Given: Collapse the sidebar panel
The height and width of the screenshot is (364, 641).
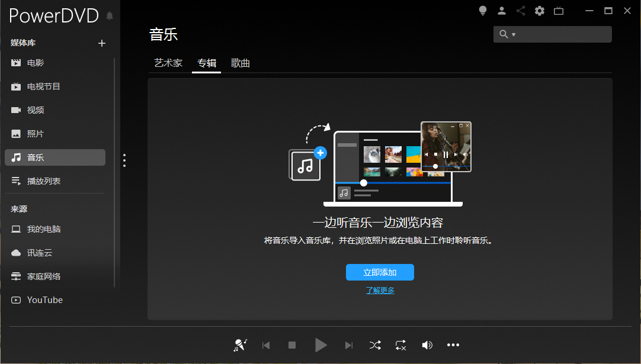Looking at the screenshot, I should (124, 160).
